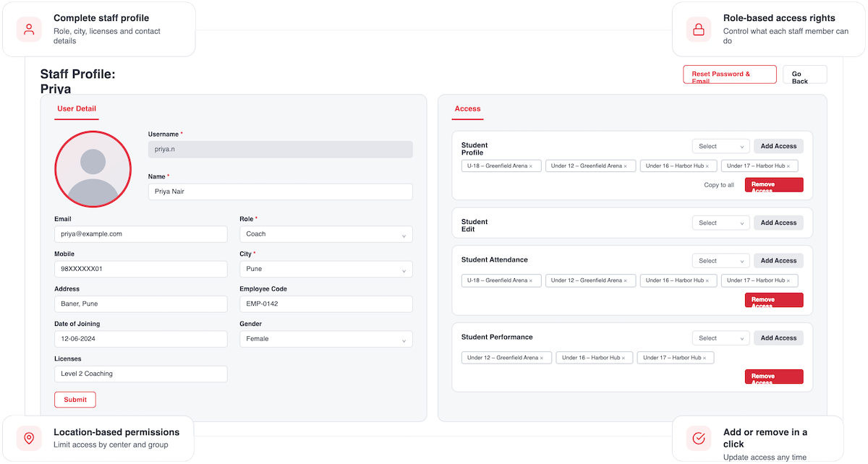Click the Copy to all link
The width and height of the screenshot is (868, 464).
(x=719, y=185)
